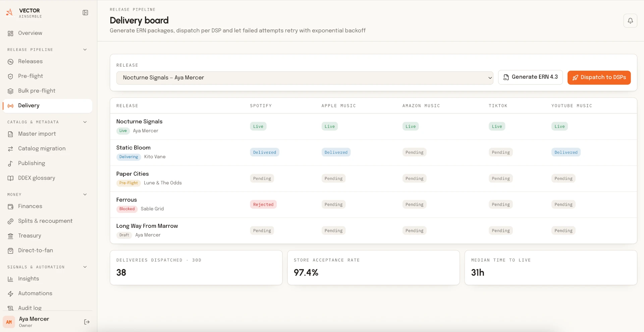Open Treasury bank icon
Image resolution: width=644 pixels, height=332 pixels.
coord(10,236)
